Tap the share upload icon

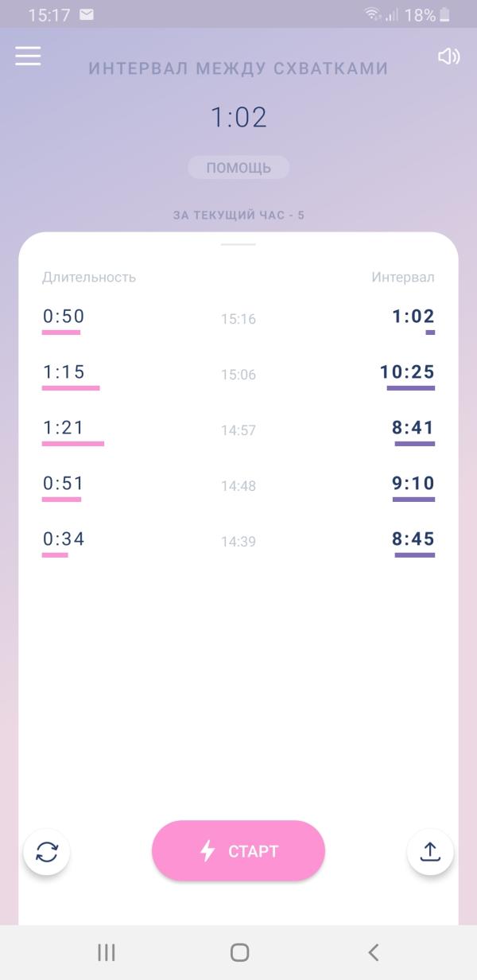[x=430, y=852]
